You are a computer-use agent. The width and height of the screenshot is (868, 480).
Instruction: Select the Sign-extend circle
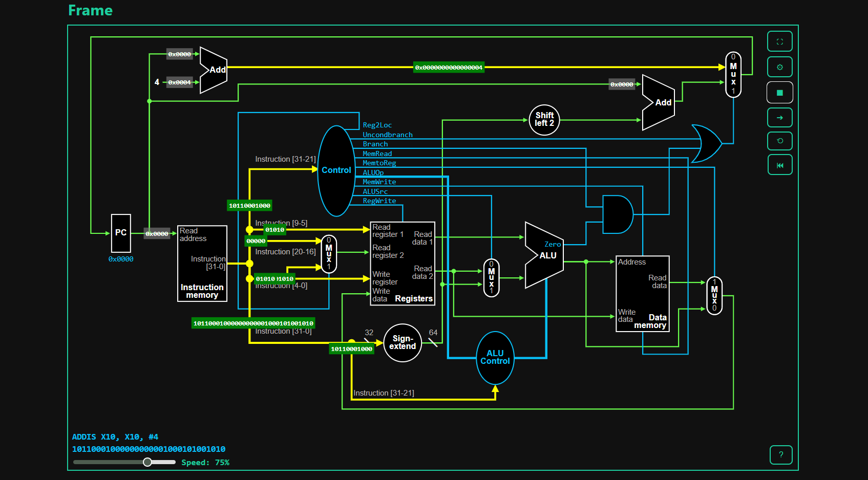pos(403,342)
